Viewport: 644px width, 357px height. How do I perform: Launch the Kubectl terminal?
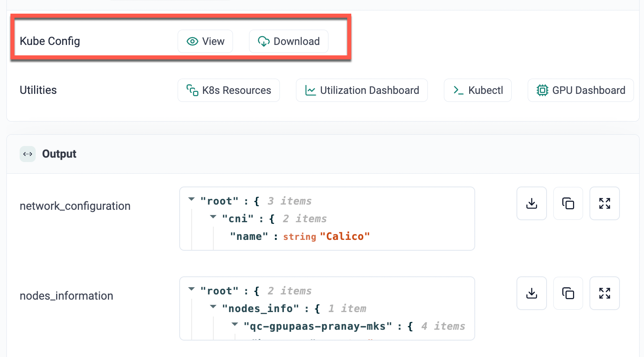coord(477,90)
